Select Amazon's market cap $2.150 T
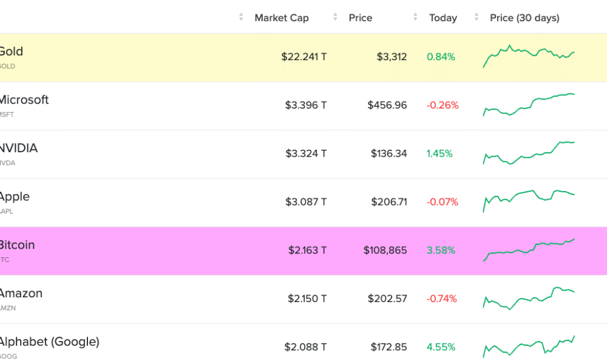The height and width of the screenshot is (364, 607). (307, 298)
